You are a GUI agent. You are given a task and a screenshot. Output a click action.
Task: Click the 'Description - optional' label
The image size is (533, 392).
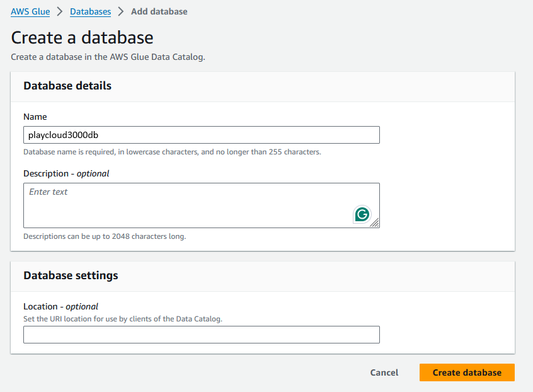66,174
